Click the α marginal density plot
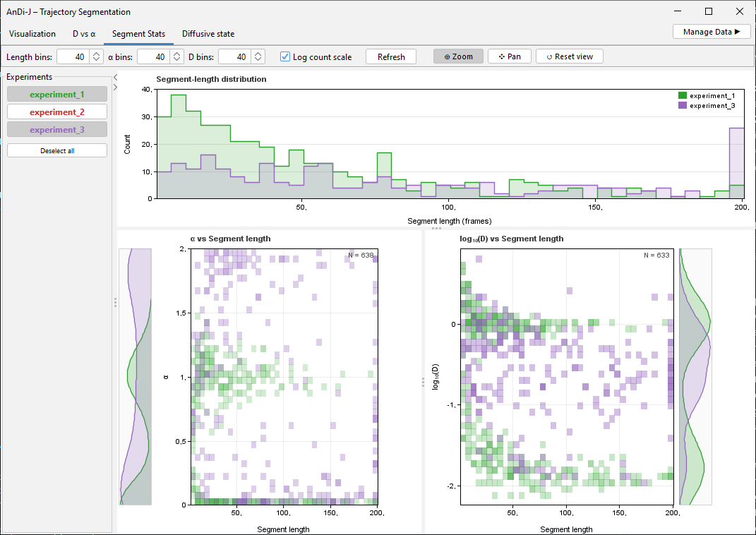This screenshot has height=535, width=756. click(x=136, y=377)
